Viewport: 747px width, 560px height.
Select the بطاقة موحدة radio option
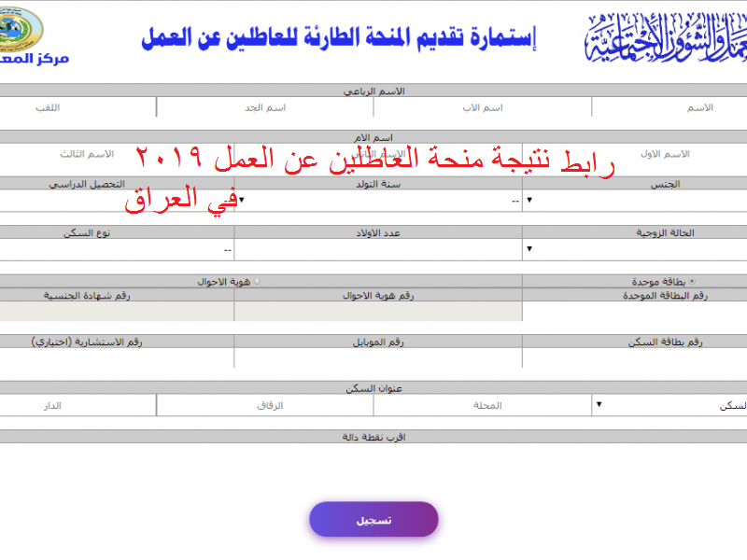click(x=692, y=282)
